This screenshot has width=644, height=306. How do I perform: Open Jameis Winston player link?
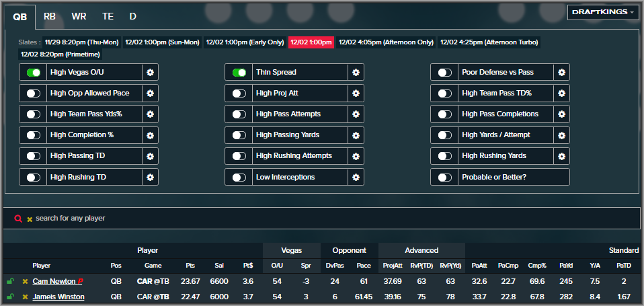[x=58, y=297]
